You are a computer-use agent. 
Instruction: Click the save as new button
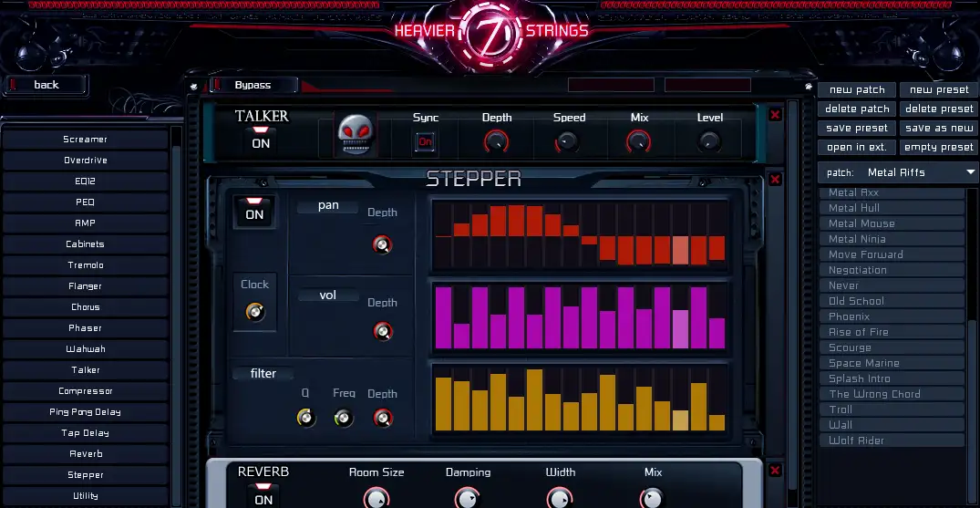pos(939,129)
